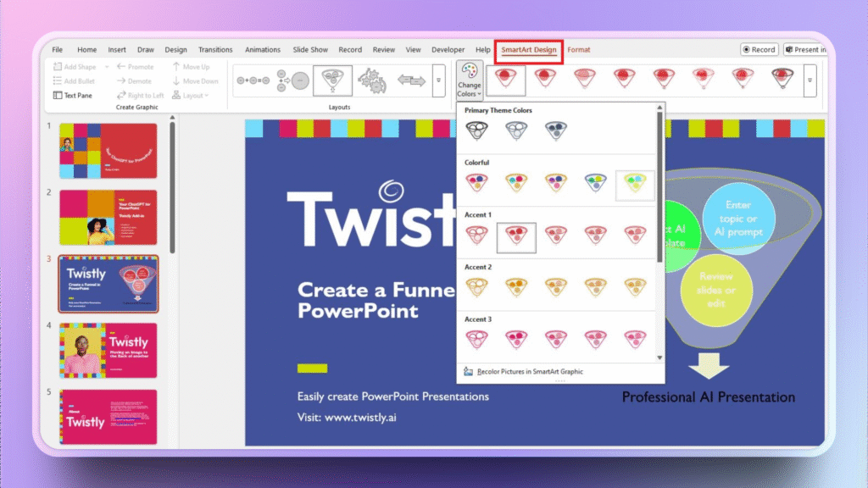Open the File menu
Image resolution: width=868 pixels, height=488 pixels.
(x=58, y=50)
